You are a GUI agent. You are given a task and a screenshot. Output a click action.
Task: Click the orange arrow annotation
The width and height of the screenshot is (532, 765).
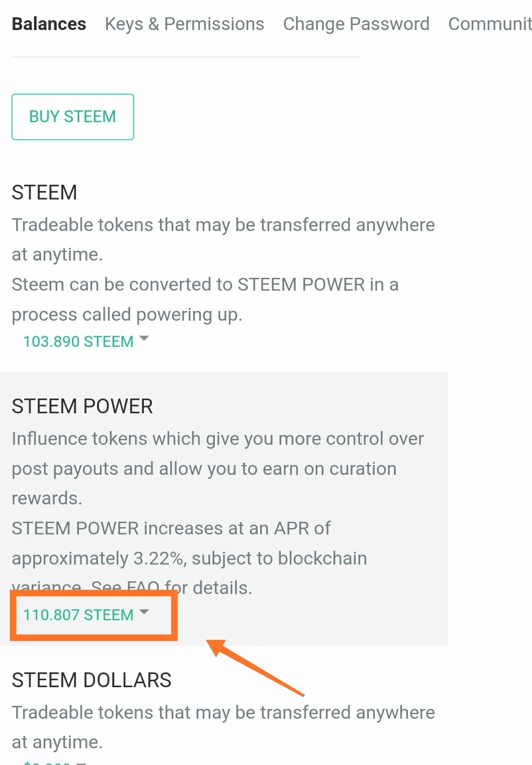point(256,668)
